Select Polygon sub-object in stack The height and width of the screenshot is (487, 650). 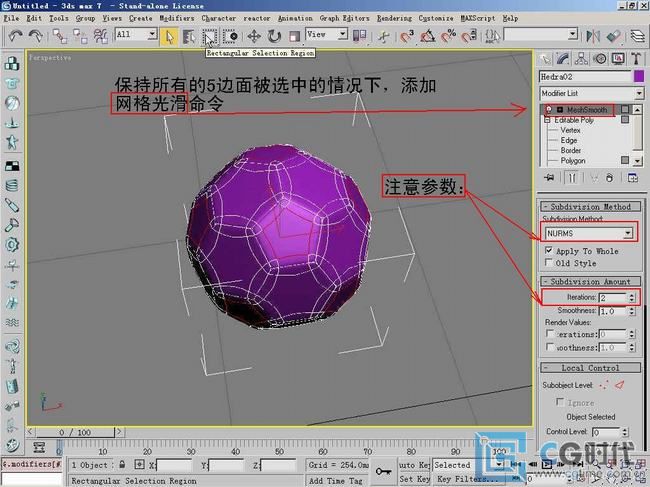(572, 160)
